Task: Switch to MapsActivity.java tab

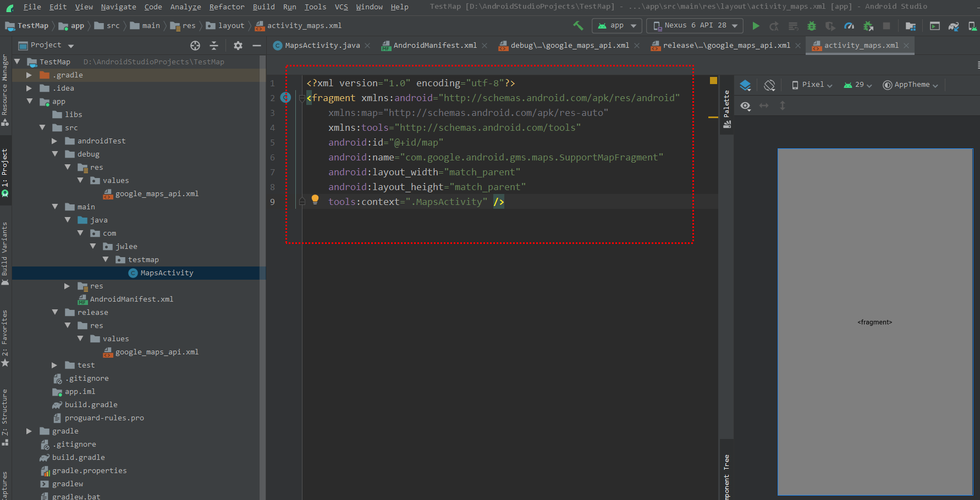Action: (322, 46)
